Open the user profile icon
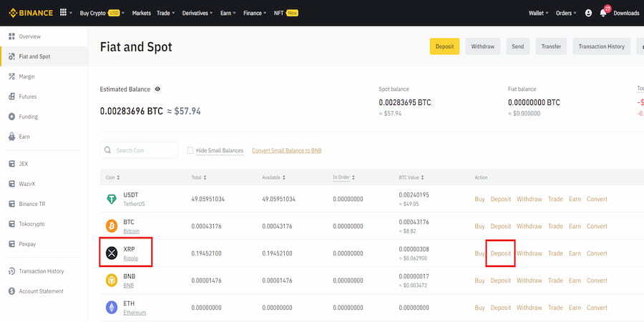This screenshot has width=644, height=322. [588, 13]
